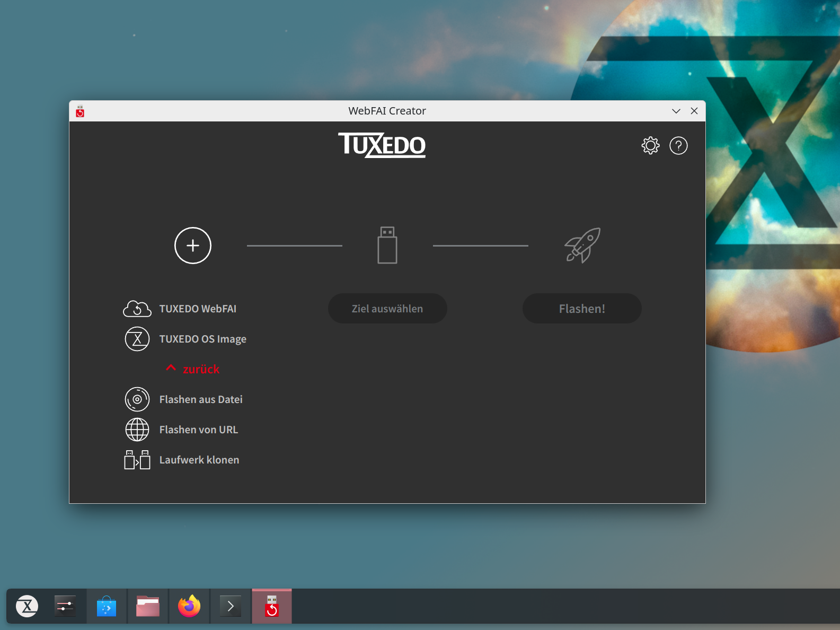Click the globe icon for Flashen von URL
Image resolution: width=840 pixels, height=630 pixels.
click(x=137, y=430)
